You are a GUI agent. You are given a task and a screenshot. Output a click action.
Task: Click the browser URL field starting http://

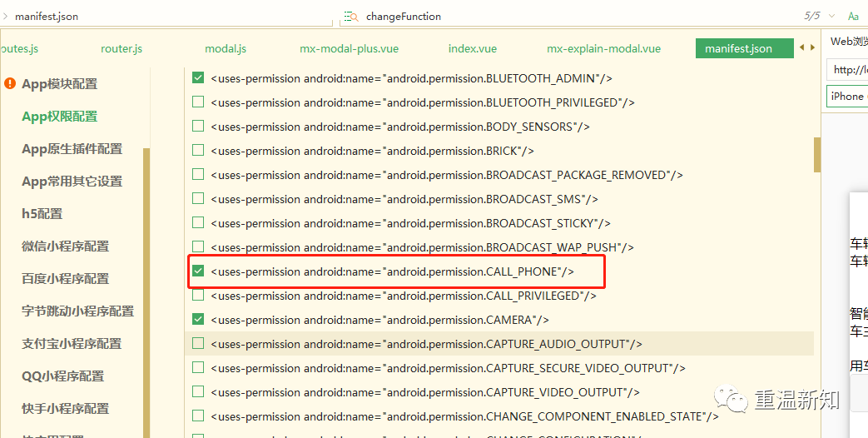pyautogui.click(x=847, y=70)
